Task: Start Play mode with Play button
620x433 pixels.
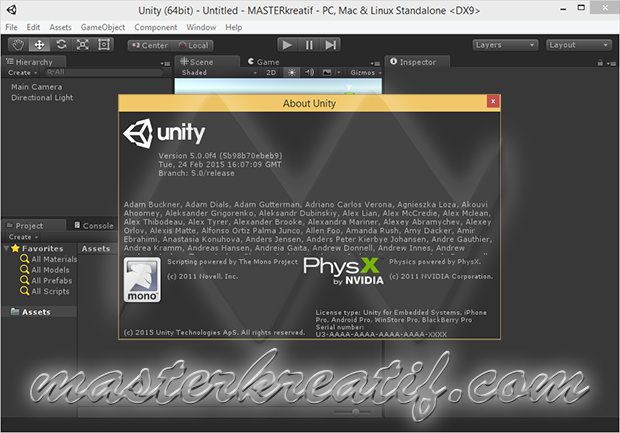Action: click(287, 45)
